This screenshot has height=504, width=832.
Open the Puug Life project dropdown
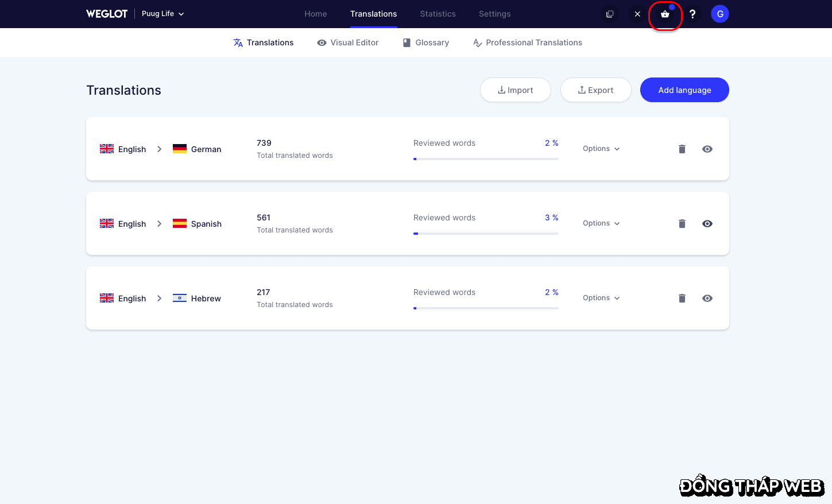162,14
